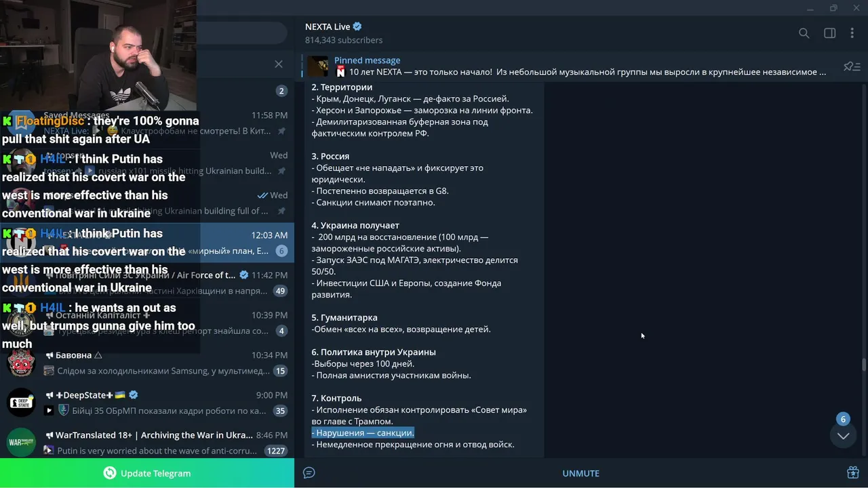Viewport: 868px width, 488px height.
Task: Click the unread badge showing 35
Action: [280, 411]
